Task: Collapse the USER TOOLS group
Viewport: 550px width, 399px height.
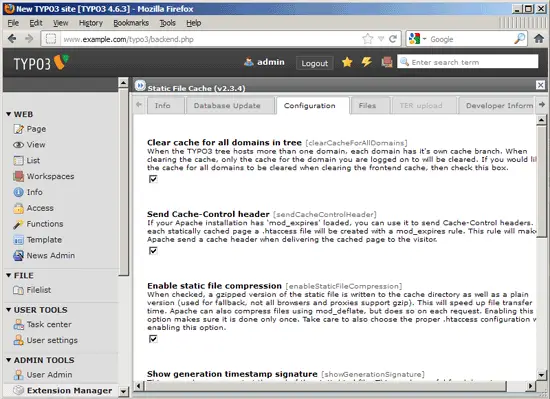Action: pyautogui.click(x=9, y=310)
